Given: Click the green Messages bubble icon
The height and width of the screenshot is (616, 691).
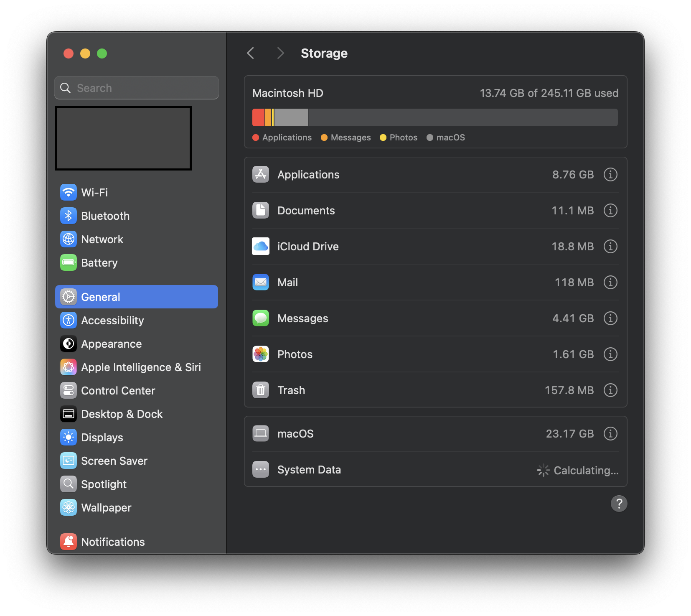Looking at the screenshot, I should (261, 318).
